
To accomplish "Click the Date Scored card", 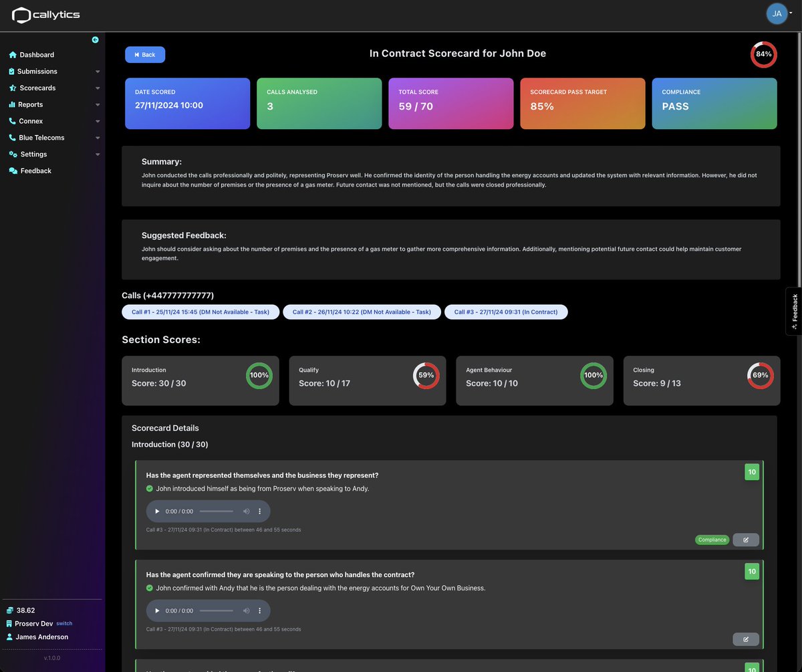I will click(187, 104).
